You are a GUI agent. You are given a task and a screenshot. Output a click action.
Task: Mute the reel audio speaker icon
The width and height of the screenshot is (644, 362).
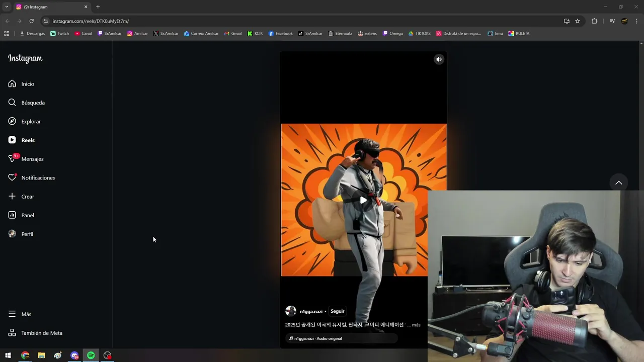click(x=439, y=59)
